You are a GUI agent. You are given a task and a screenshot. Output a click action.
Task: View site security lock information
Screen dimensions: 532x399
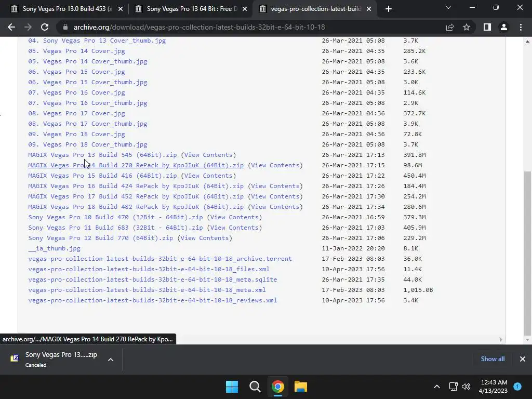[65, 27]
